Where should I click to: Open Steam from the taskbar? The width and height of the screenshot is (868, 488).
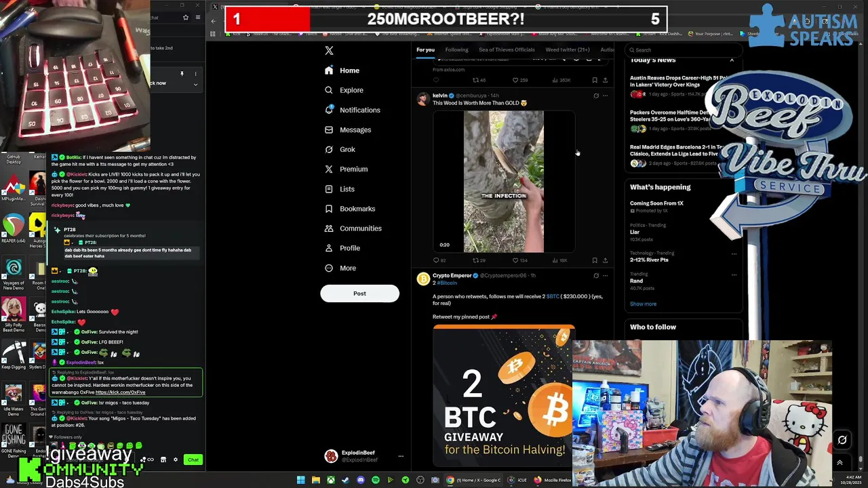pos(345,480)
